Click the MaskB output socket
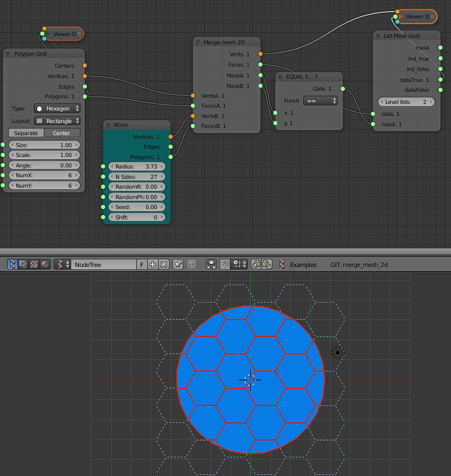 coord(261,86)
